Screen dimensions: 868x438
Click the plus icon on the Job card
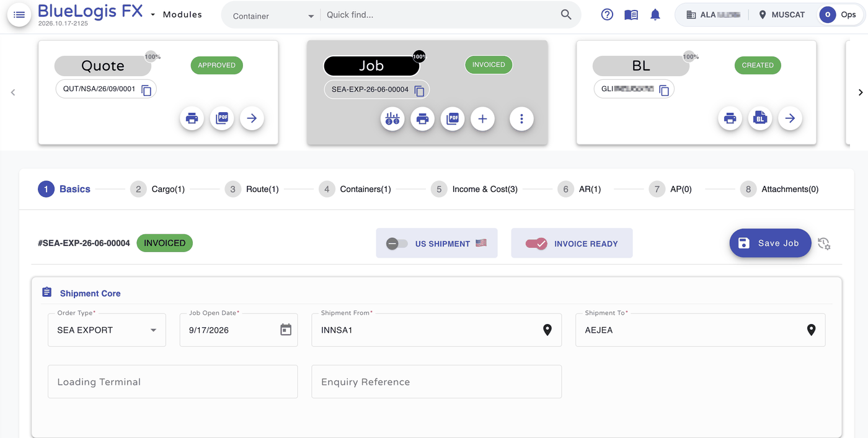(x=482, y=118)
